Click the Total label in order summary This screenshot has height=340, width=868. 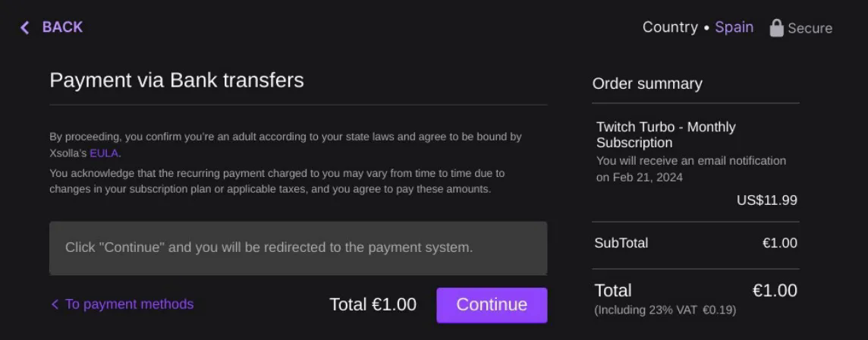(x=613, y=291)
